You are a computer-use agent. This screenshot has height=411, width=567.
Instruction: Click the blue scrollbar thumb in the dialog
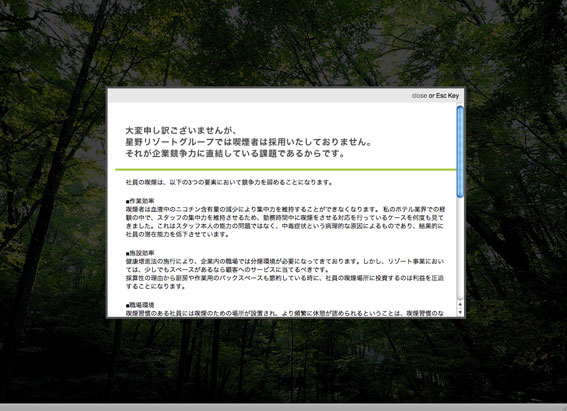(x=460, y=151)
